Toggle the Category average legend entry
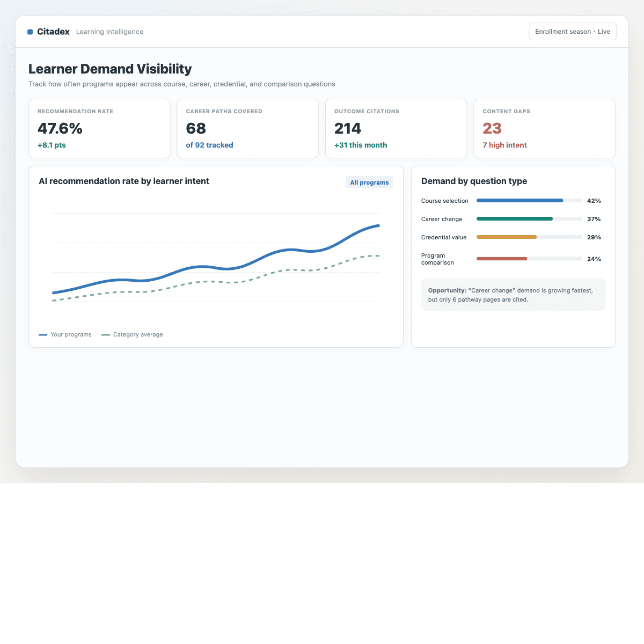 [132, 334]
